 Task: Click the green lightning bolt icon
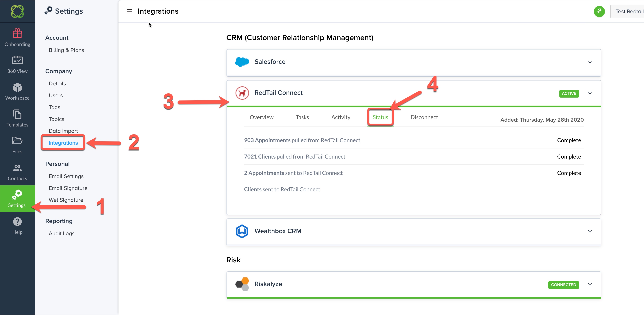[x=599, y=11]
